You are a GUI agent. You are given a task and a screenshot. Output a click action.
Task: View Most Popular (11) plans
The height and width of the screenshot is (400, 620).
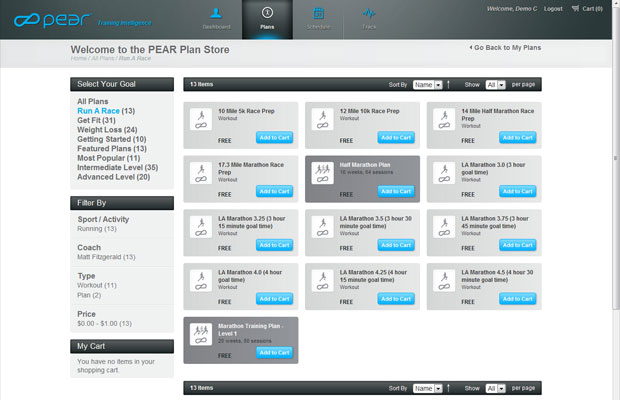[x=109, y=158]
